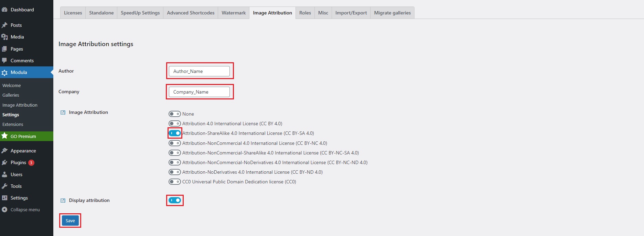Switch to the SpeedUp Settings tab
Image resolution: width=644 pixels, height=236 pixels.
(x=140, y=13)
